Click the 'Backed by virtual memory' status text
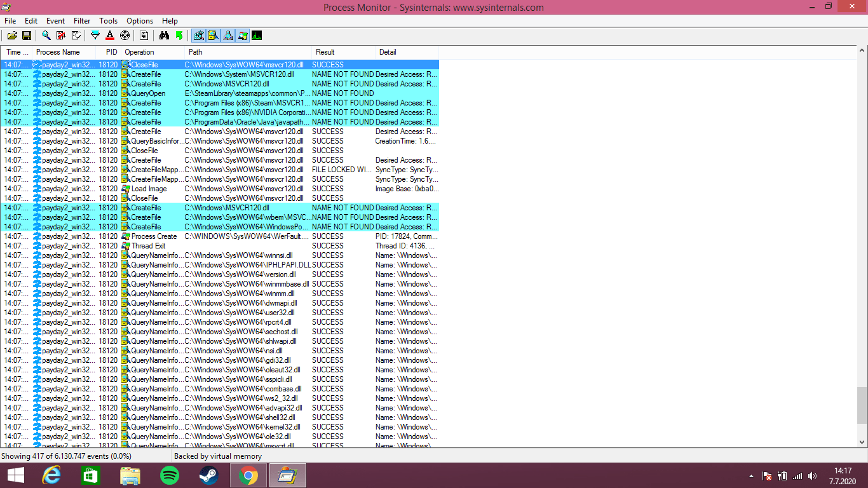This screenshot has height=488, width=868. coord(218,456)
